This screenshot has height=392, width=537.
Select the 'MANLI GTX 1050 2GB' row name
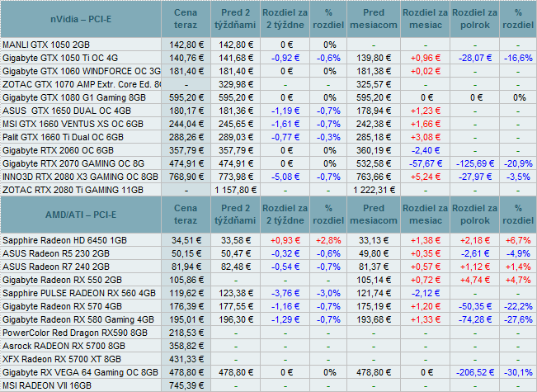tap(46, 45)
